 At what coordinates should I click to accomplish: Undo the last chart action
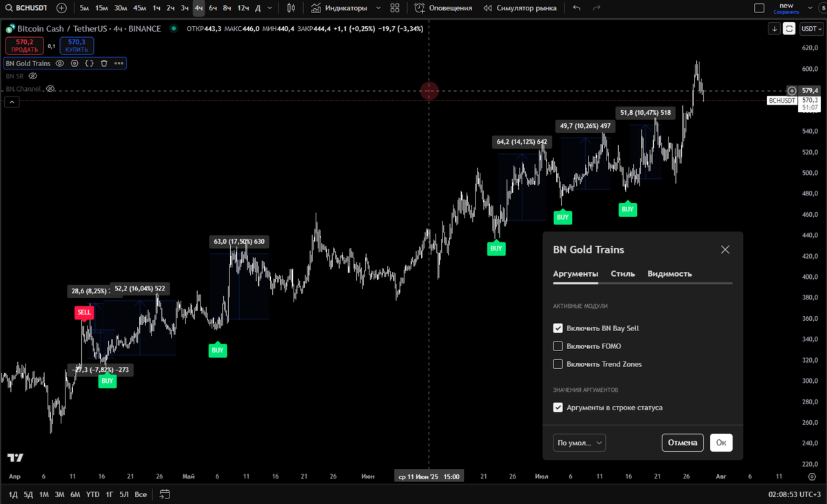tap(577, 8)
